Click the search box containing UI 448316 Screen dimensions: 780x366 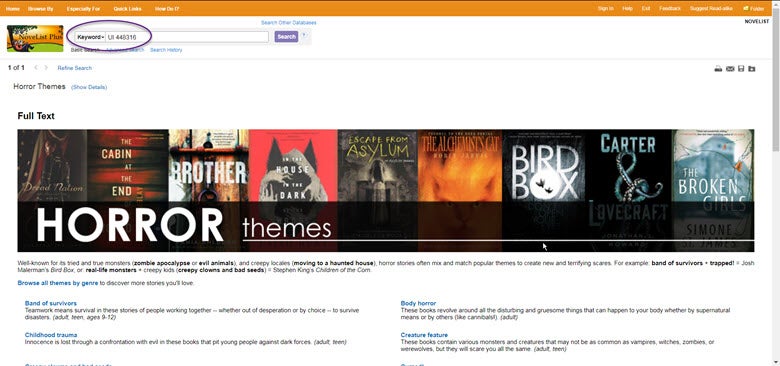pos(187,37)
